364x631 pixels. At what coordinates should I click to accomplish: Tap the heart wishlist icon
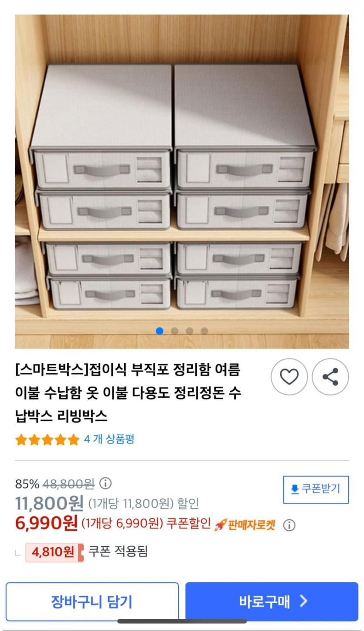(289, 377)
